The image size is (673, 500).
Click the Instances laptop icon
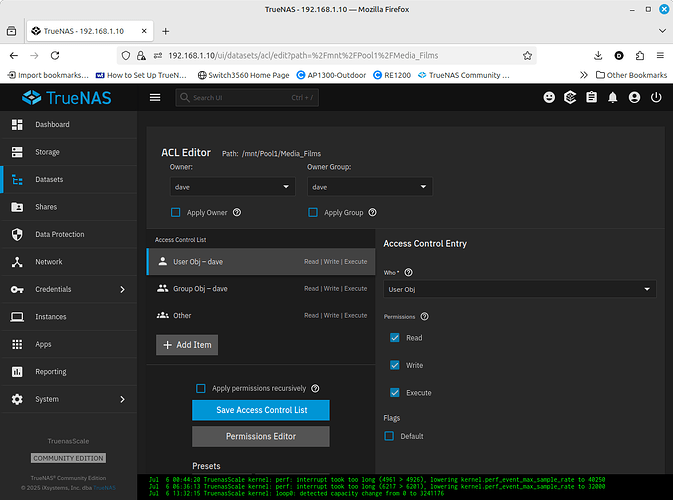pos(17,317)
